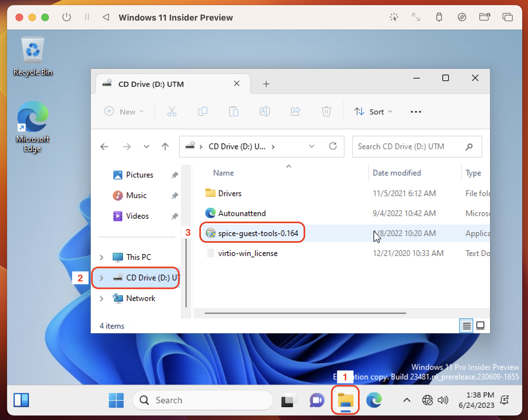
Task: Click the Share icon in toolbar
Action: pyautogui.click(x=296, y=112)
